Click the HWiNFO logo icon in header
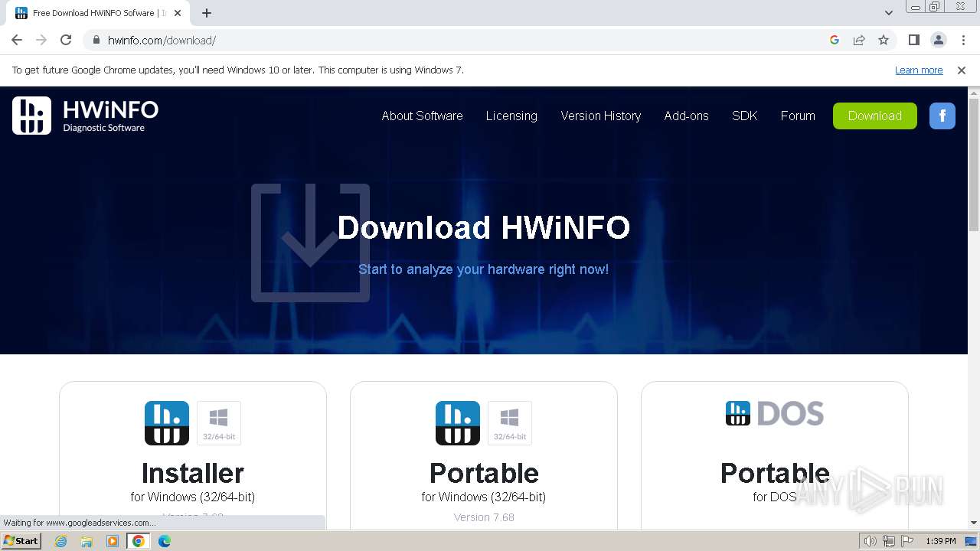Image resolution: width=980 pixels, height=551 pixels. click(x=32, y=116)
